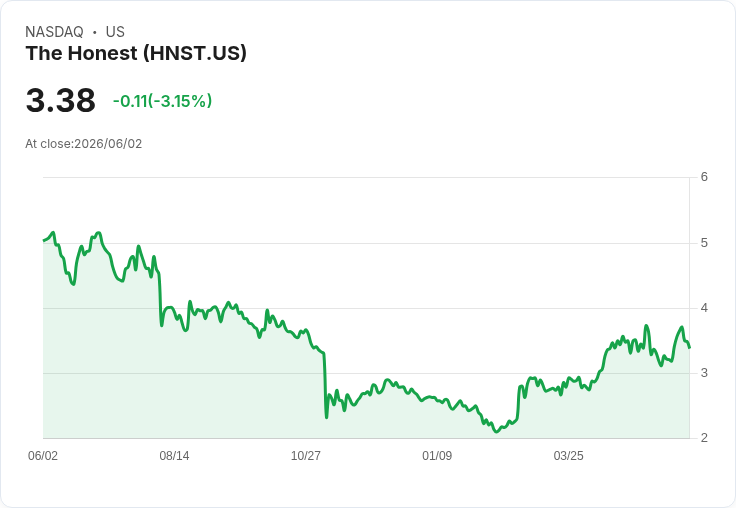This screenshot has height=508, width=736.
Task: Click the sharp drop after 10/27 on chart
Action: (325, 385)
